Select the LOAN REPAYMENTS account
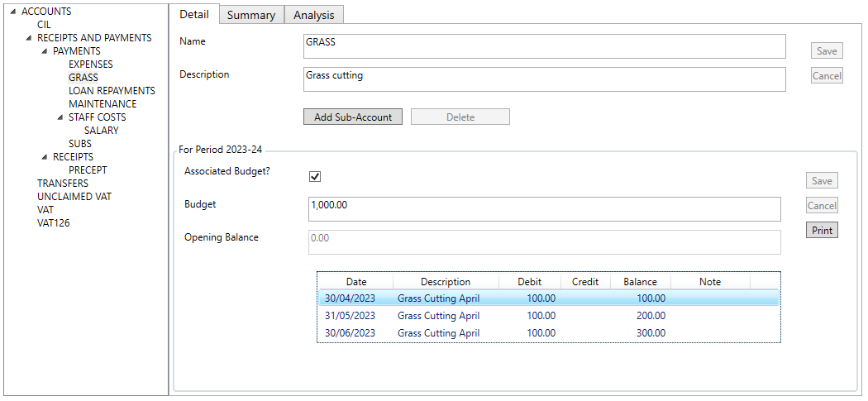868x401 pixels. tap(112, 91)
